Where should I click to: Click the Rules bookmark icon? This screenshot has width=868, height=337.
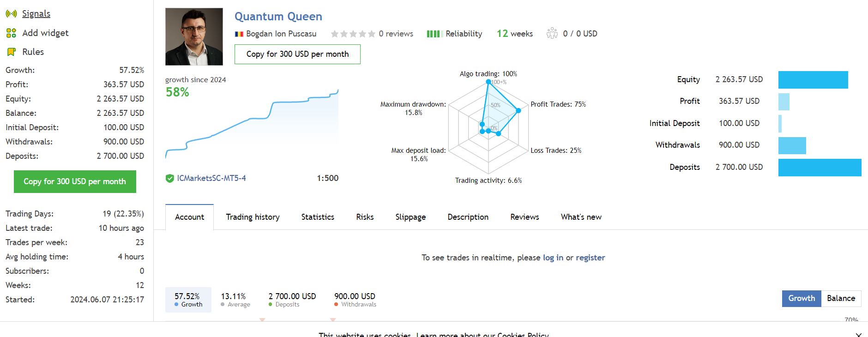11,52
